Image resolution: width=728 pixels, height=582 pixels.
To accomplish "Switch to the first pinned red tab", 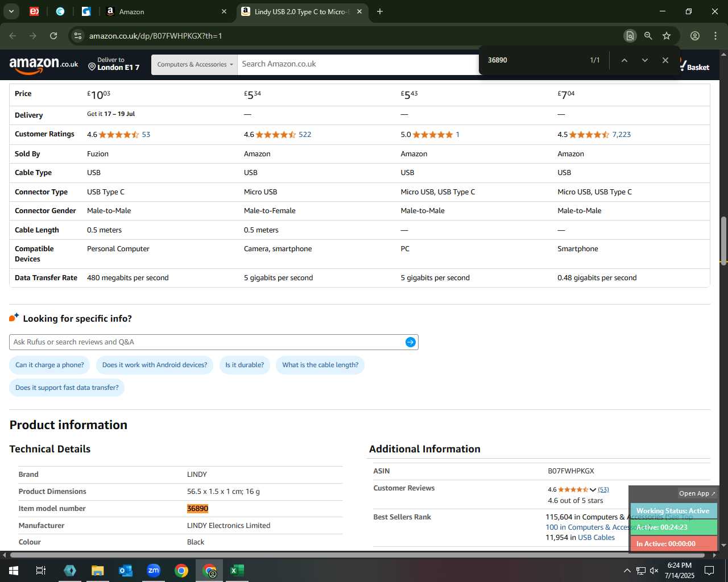I will pos(34,11).
